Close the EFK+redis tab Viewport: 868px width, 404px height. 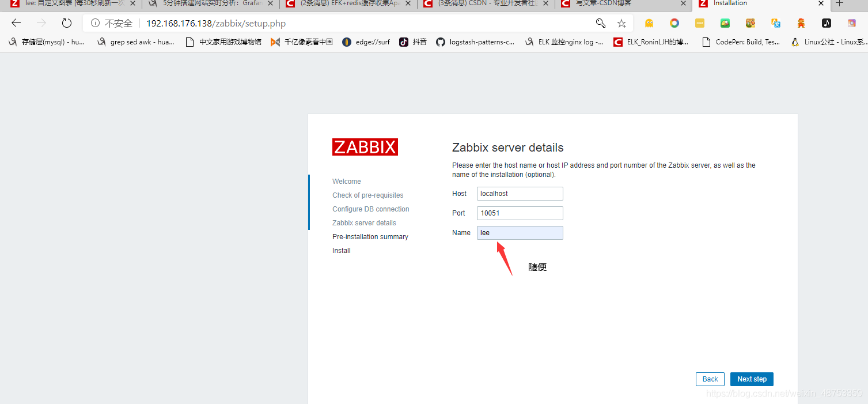tap(407, 3)
